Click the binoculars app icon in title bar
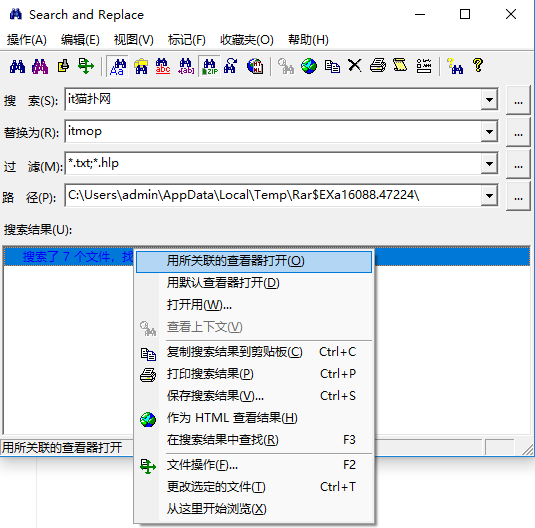This screenshot has width=535, height=528. pyautogui.click(x=16, y=14)
